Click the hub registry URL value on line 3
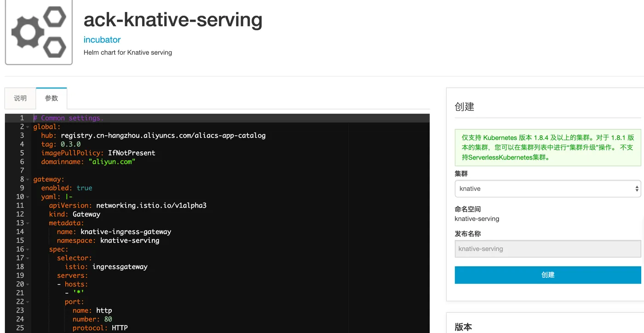The image size is (644, 333). coord(163,135)
